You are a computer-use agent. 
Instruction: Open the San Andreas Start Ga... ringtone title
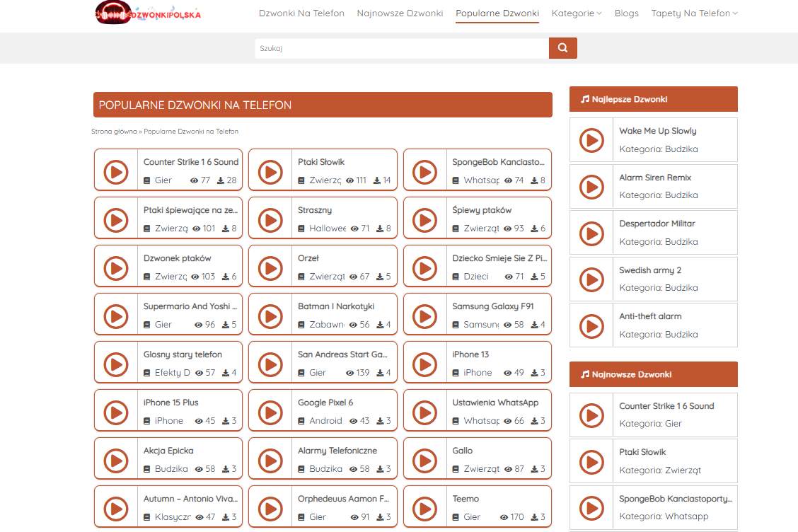(x=342, y=354)
